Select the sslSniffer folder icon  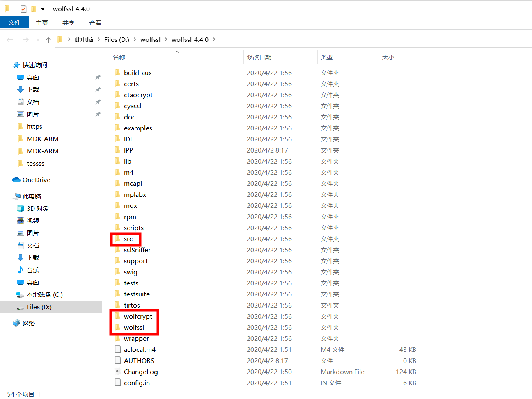pos(117,250)
